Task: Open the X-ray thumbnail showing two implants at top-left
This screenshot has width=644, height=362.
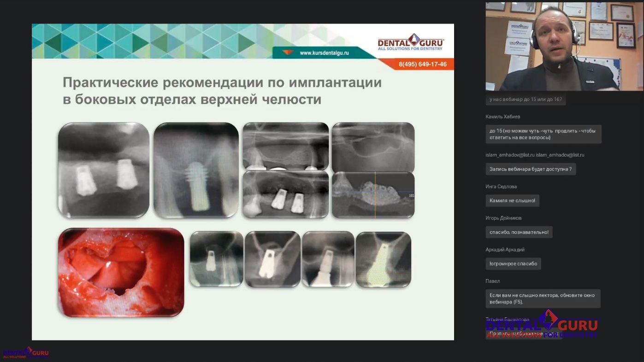Action: (x=104, y=170)
